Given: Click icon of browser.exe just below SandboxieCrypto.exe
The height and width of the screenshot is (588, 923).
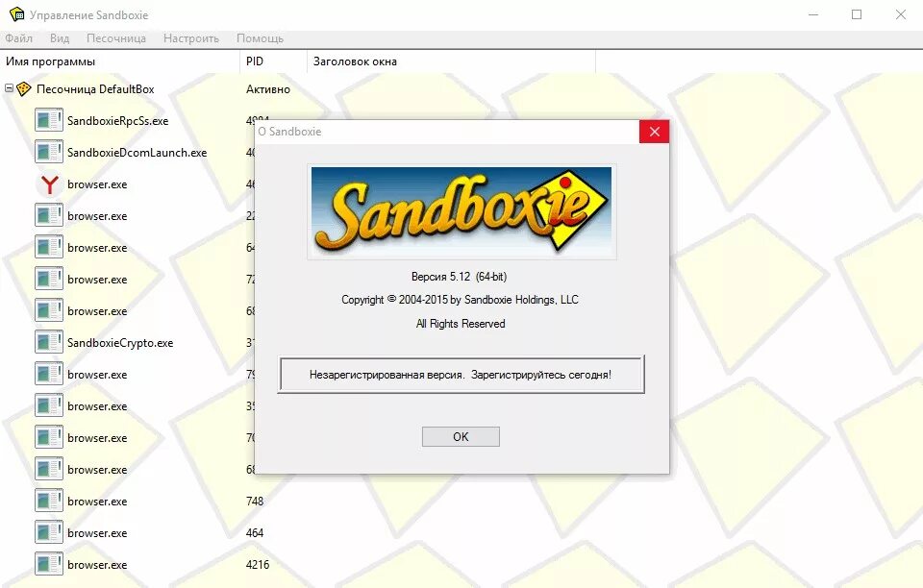Looking at the screenshot, I should (49, 375).
